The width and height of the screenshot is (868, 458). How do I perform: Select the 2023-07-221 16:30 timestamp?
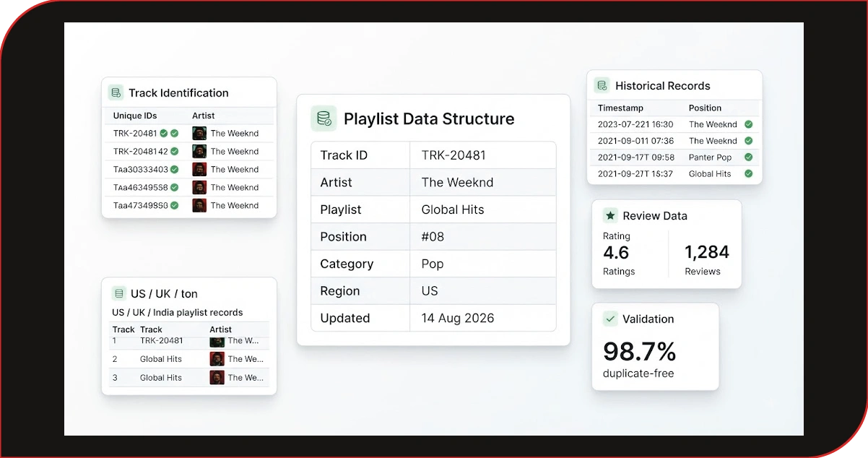[635, 124]
